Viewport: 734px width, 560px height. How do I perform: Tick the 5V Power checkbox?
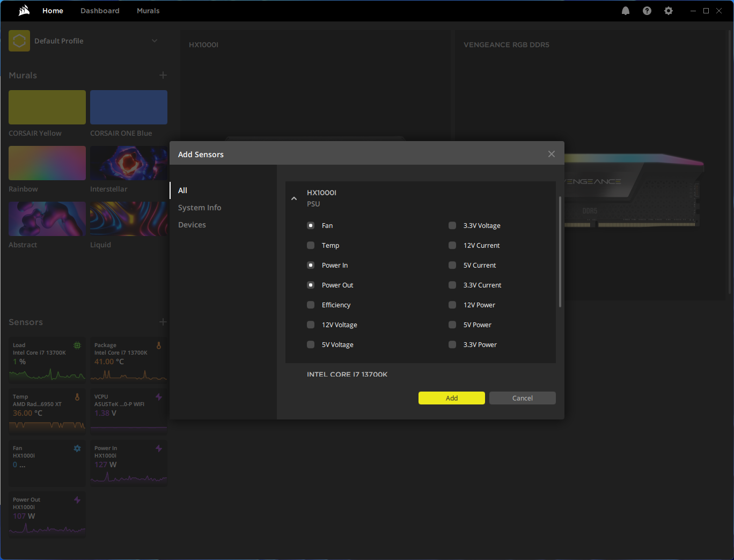(452, 325)
